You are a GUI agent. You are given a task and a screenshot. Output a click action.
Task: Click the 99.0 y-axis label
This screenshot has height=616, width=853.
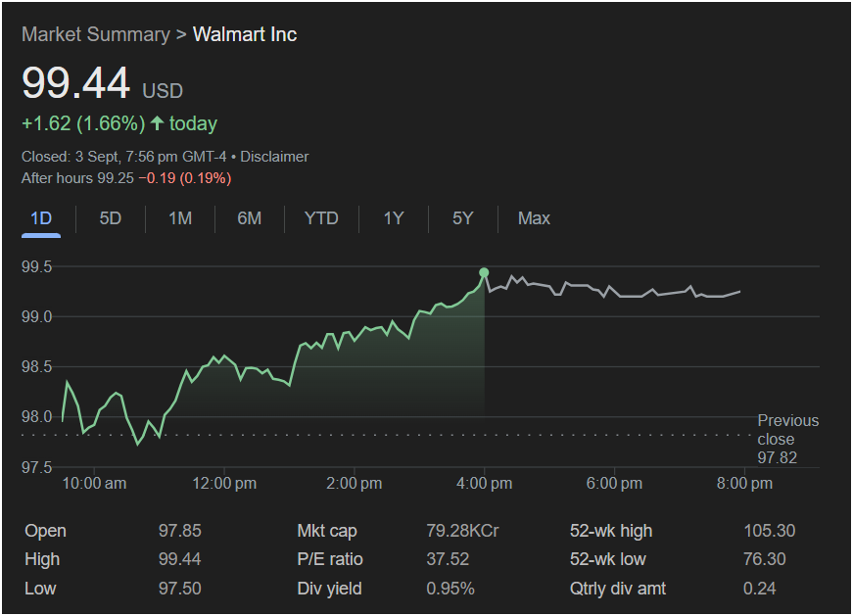37,316
